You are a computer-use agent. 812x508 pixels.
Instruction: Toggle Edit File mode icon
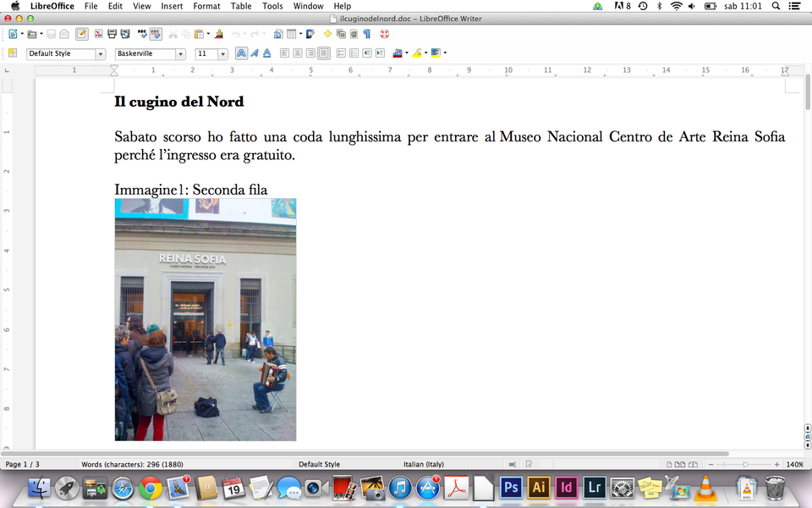(x=81, y=35)
